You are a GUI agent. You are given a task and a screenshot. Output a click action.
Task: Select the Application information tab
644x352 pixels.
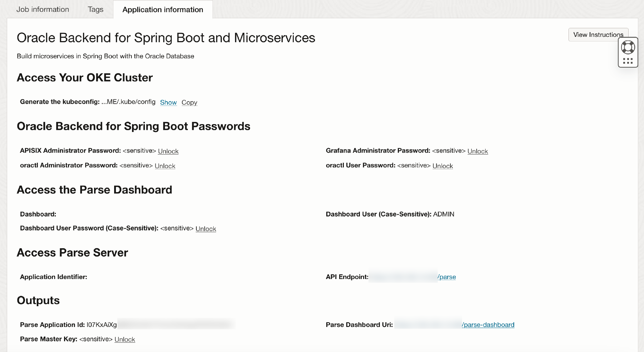pos(163,10)
